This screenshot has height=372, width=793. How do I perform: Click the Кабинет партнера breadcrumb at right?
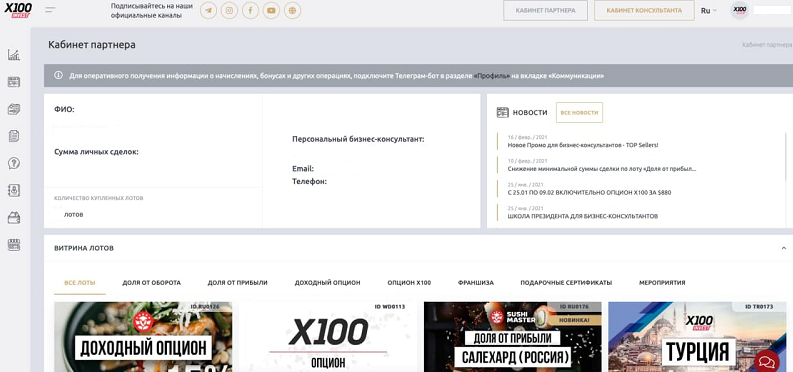coord(767,45)
